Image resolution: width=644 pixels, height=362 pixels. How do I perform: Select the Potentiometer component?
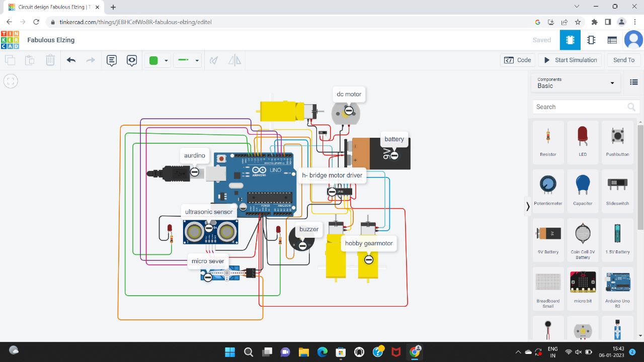tap(548, 191)
